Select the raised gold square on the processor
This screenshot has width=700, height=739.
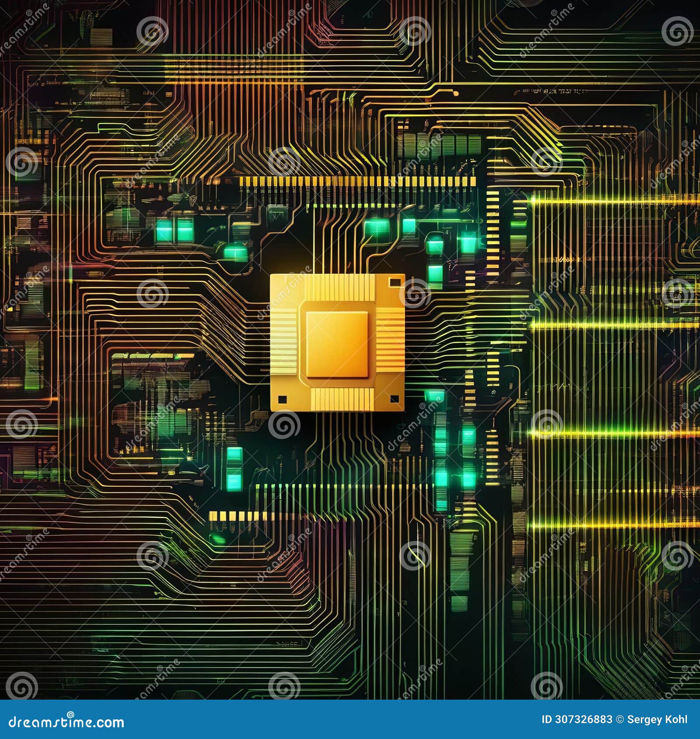point(336,343)
